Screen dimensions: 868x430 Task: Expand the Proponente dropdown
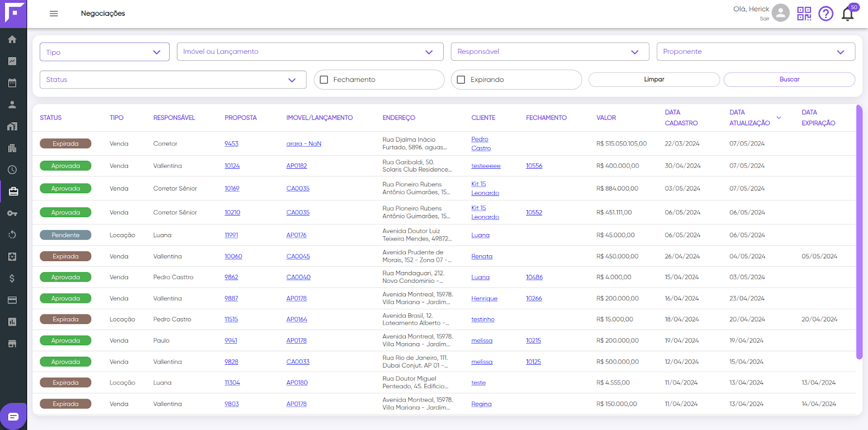click(x=756, y=52)
